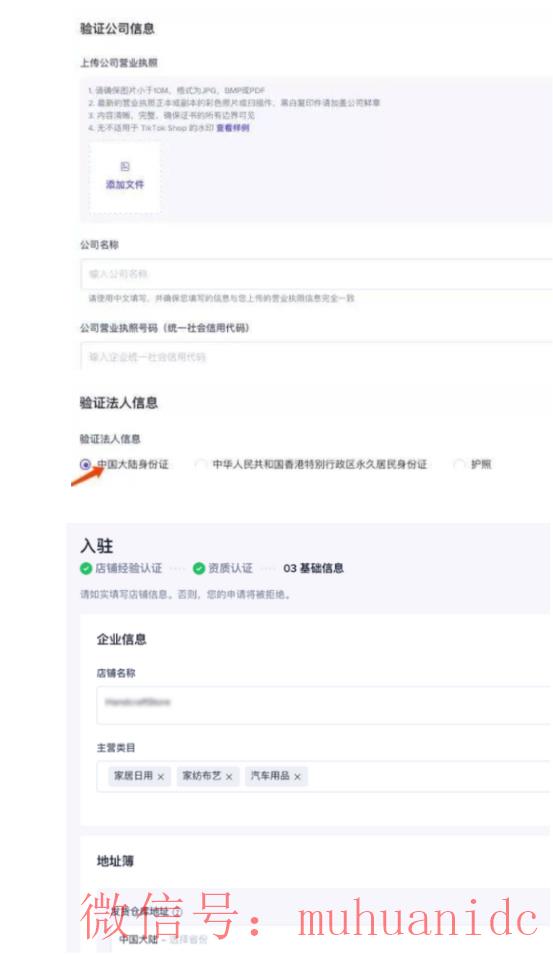
Task: Click green check beside 资质认证
Action: pyautogui.click(x=199, y=568)
